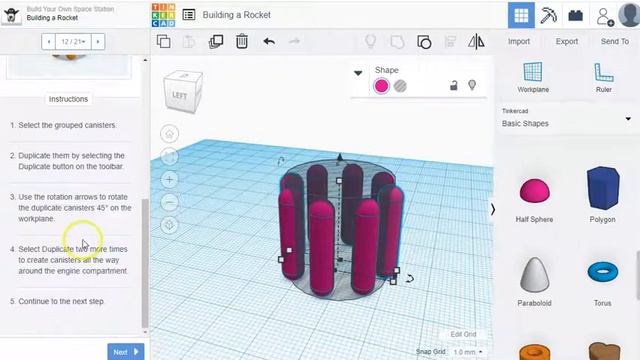
Task: Open the Bricks mode icon
Action: (576, 16)
